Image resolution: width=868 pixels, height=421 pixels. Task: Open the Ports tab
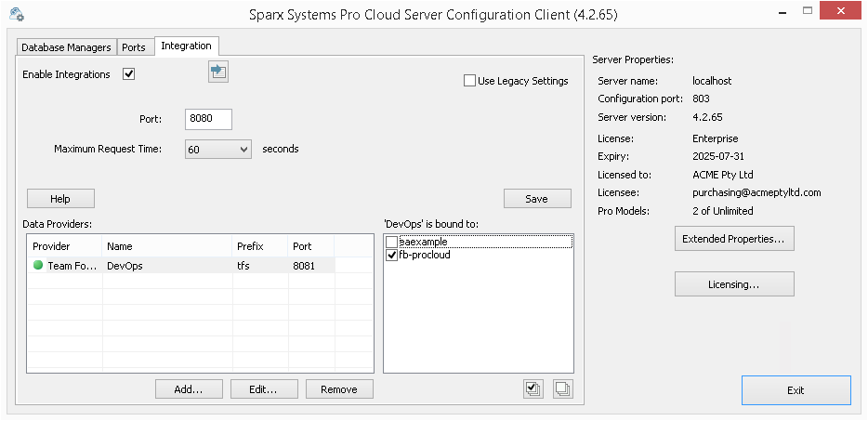click(x=133, y=47)
